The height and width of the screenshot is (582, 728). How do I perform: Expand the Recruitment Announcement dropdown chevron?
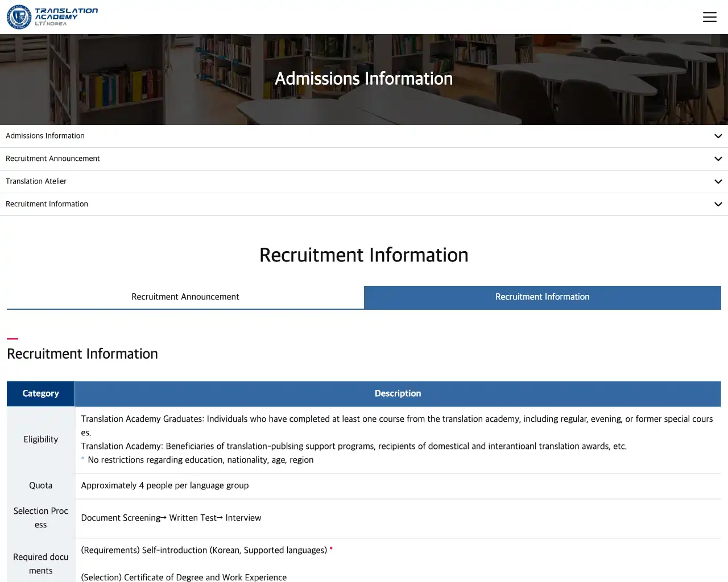[x=718, y=159]
